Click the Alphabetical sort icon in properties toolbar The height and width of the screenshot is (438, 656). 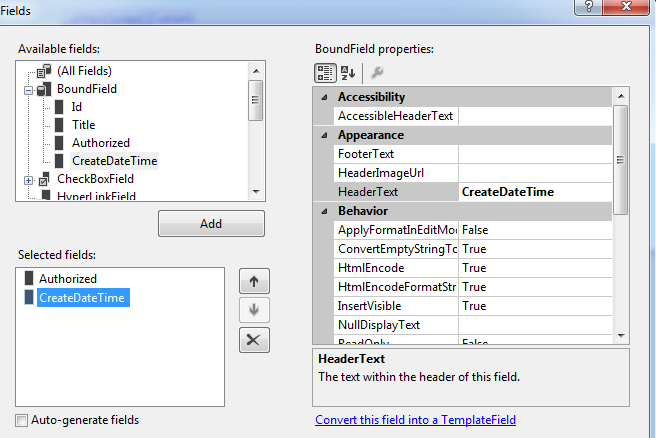click(348, 72)
